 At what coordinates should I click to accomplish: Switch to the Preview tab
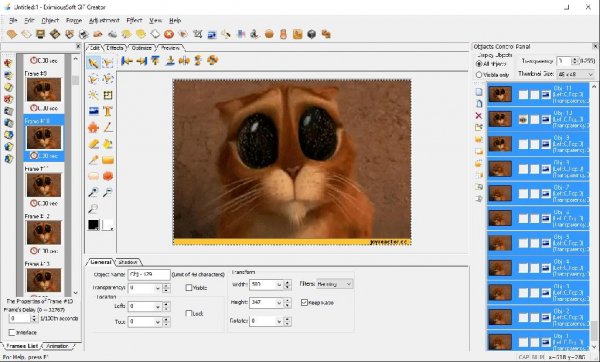pyautogui.click(x=170, y=48)
